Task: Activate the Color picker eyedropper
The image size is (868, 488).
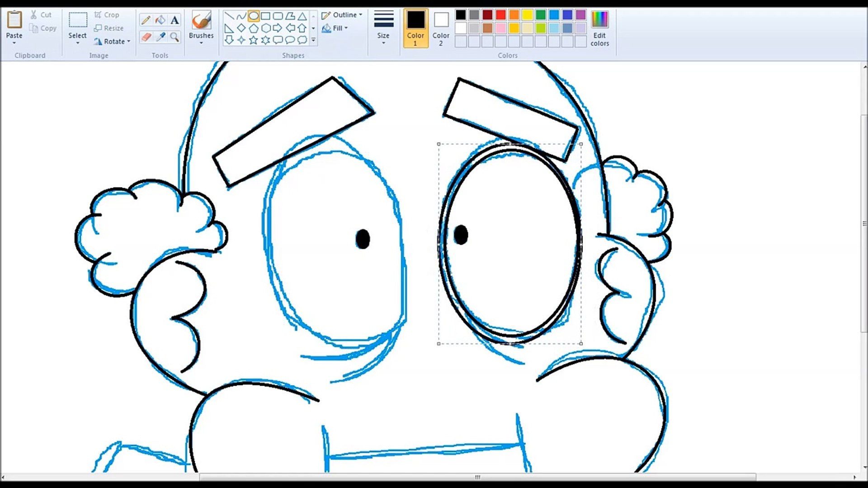Action: [x=160, y=37]
